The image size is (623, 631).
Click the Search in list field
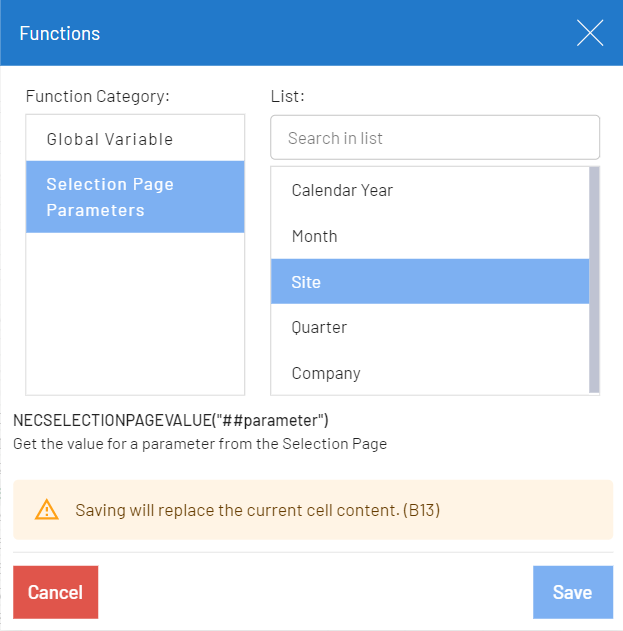(435, 138)
